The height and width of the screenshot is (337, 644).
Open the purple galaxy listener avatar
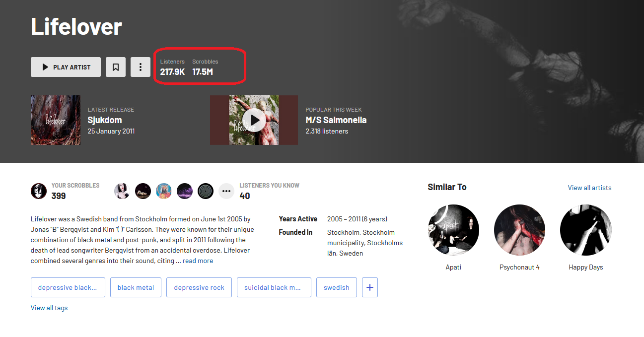pyautogui.click(x=185, y=191)
